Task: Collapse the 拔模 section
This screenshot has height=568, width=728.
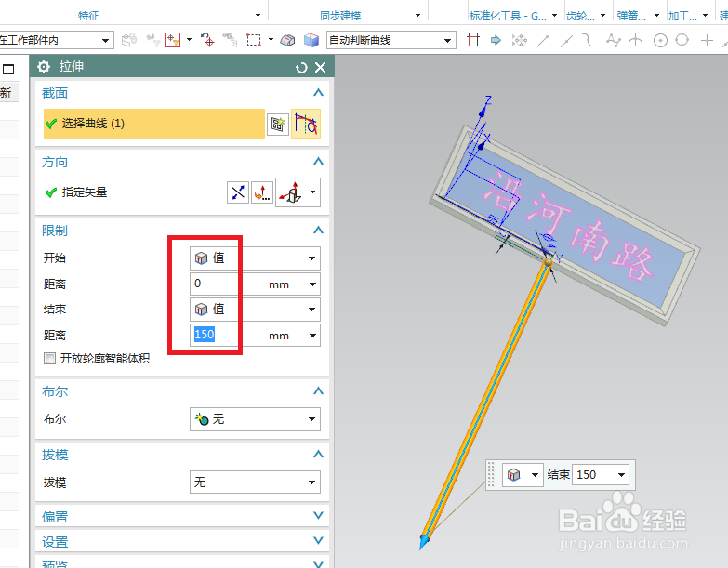Action: [318, 455]
